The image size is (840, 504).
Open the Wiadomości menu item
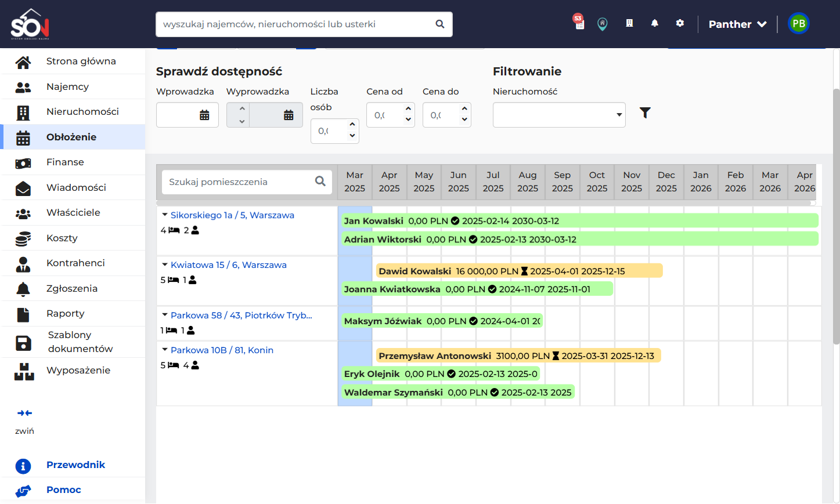pos(73,188)
